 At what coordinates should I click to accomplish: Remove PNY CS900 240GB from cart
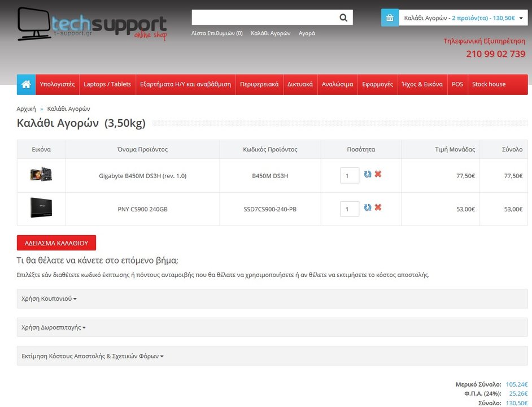click(378, 207)
